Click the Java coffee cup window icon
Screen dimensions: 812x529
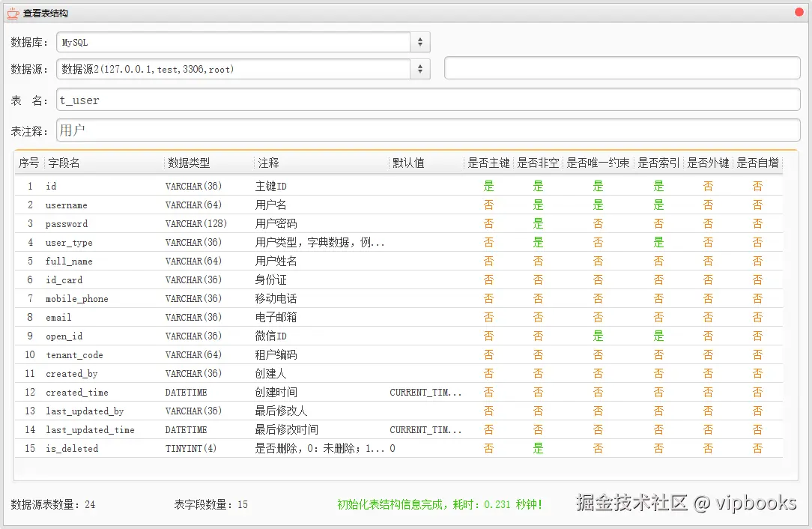point(13,13)
